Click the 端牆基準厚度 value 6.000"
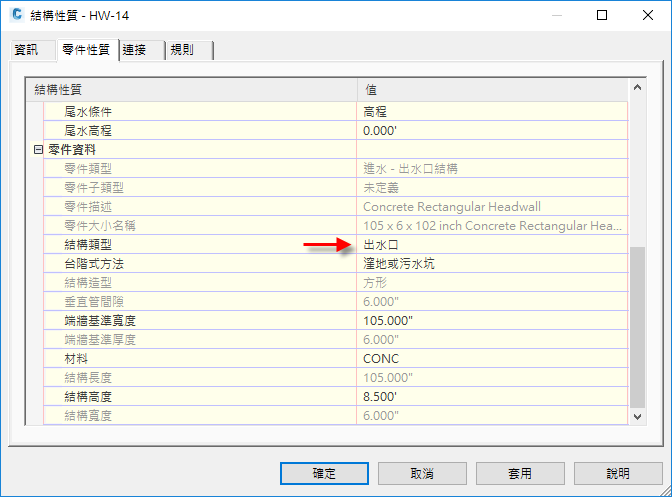 pyautogui.click(x=381, y=339)
